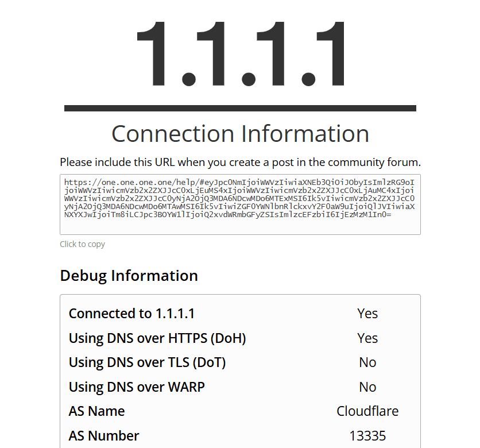Copy the URL using Click to copy
Image resolution: width=480 pixels, height=448 pixels.
82,244
